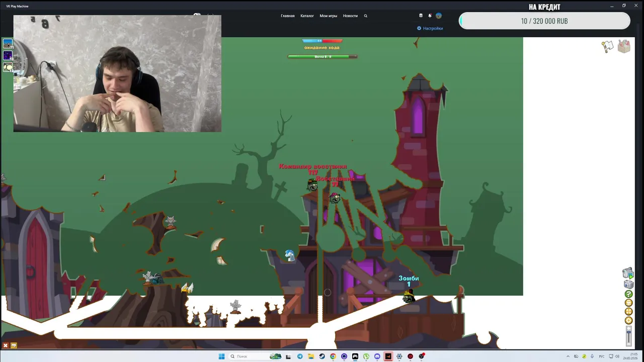Select the blue landscape icon numbered 11

click(x=8, y=44)
